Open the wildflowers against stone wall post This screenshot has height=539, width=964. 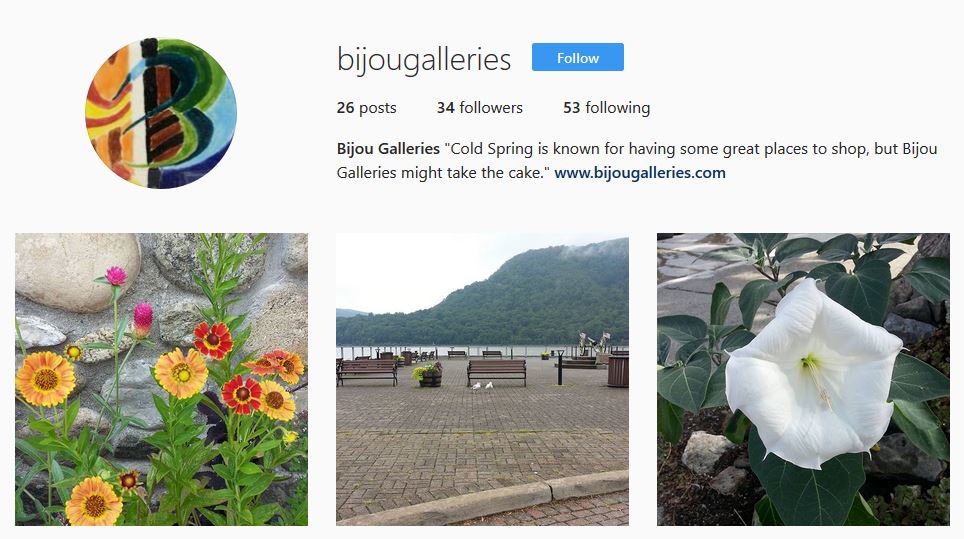[x=162, y=379]
